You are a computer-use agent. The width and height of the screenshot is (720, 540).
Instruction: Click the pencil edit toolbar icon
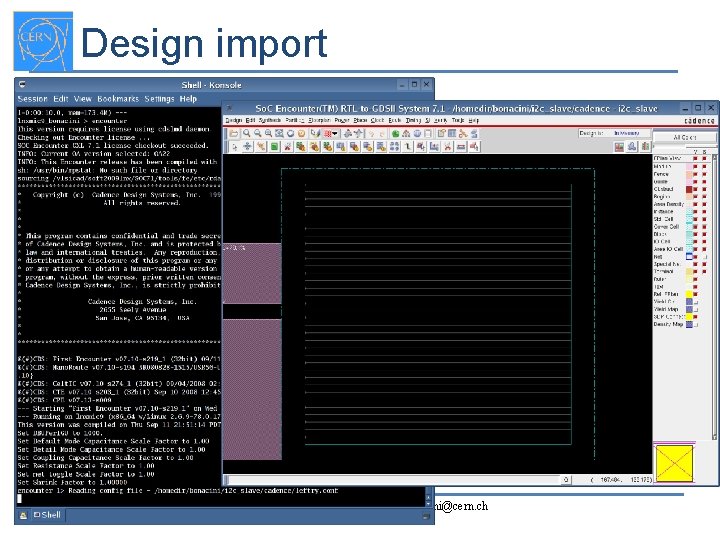(315, 134)
